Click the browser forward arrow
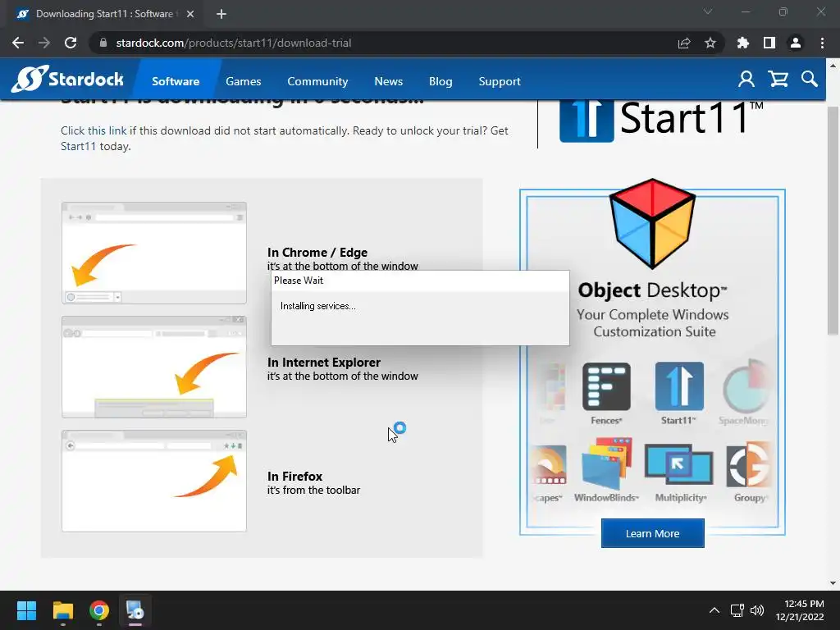 44,43
